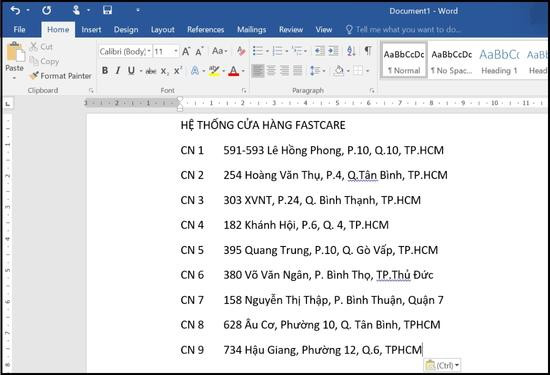Select Justify alignment

[298, 71]
